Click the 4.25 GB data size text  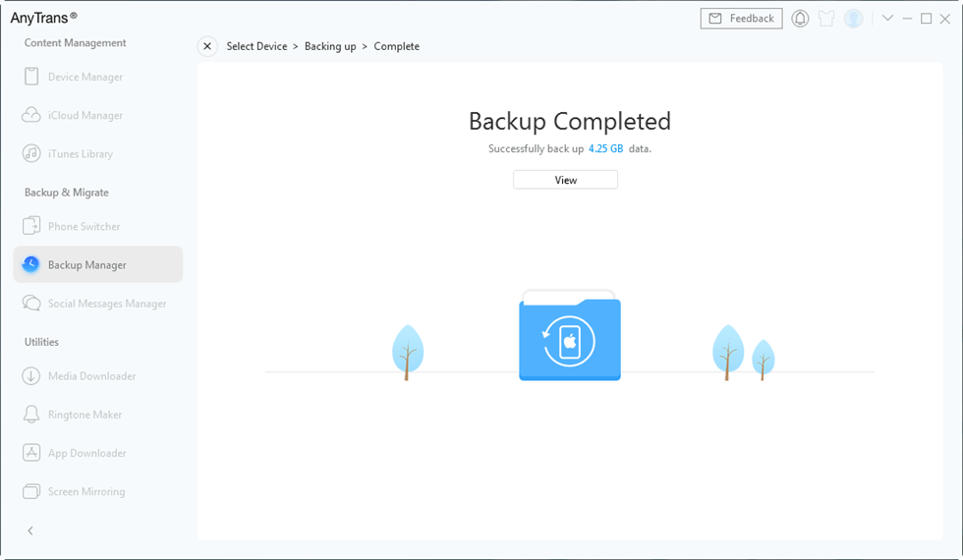[x=606, y=148]
